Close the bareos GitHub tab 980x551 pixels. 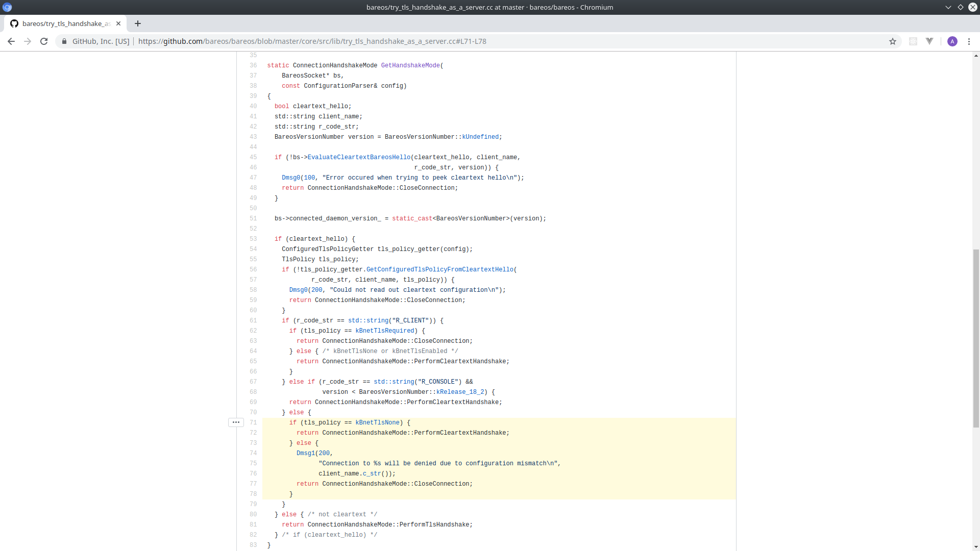(118, 23)
